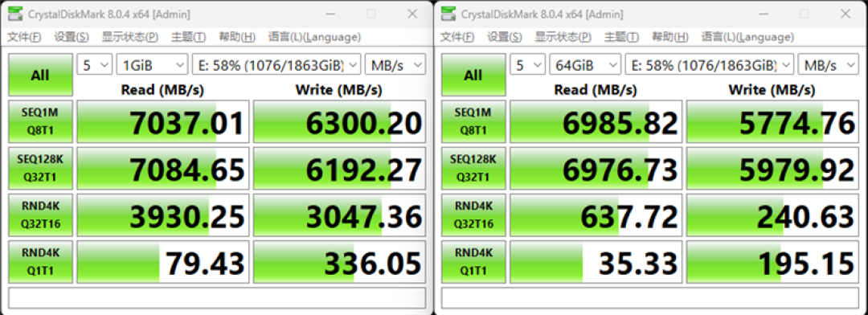The height and width of the screenshot is (315, 868).
Task: Open 主题(T) menu in left window
Action: [x=188, y=37]
